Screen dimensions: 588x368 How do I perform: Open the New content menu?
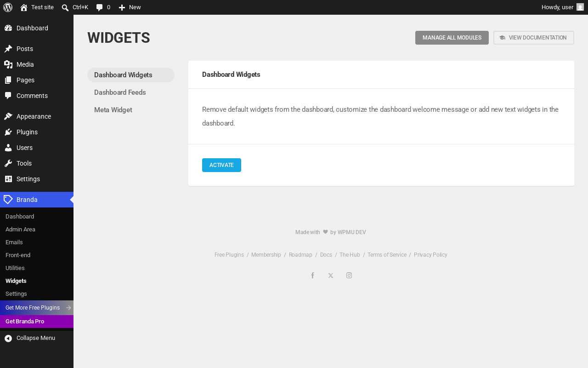(130, 7)
